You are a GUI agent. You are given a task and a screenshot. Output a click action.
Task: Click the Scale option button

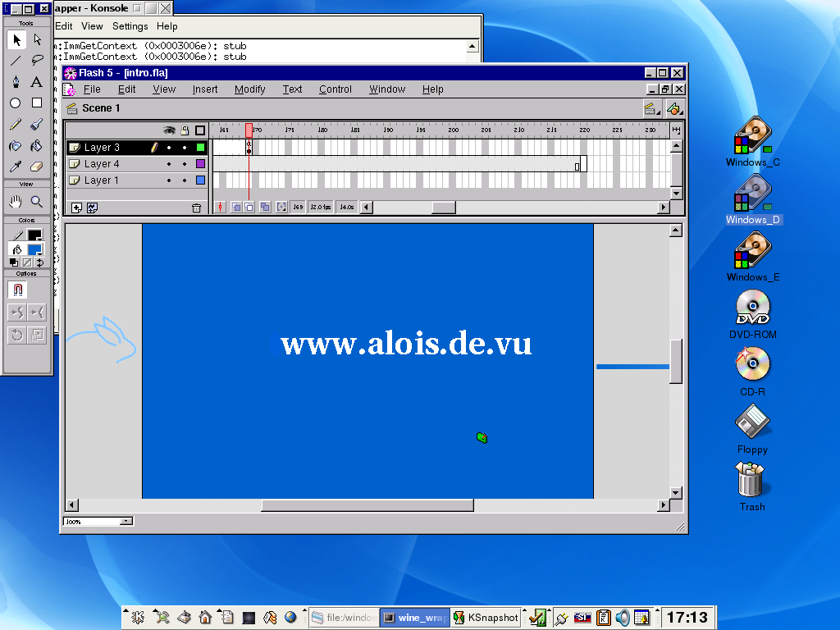pos(37,336)
